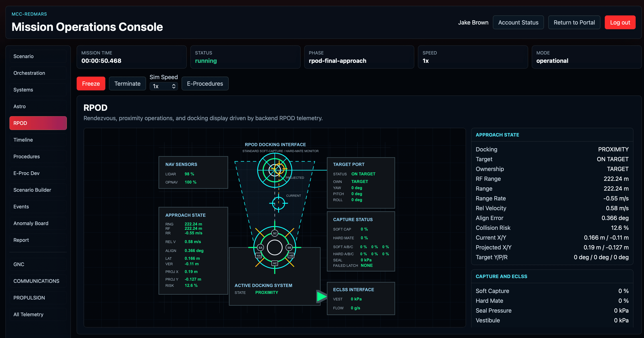Click the SB latch node on the docking ring
The width and height of the screenshot is (644, 338).
tap(289, 248)
